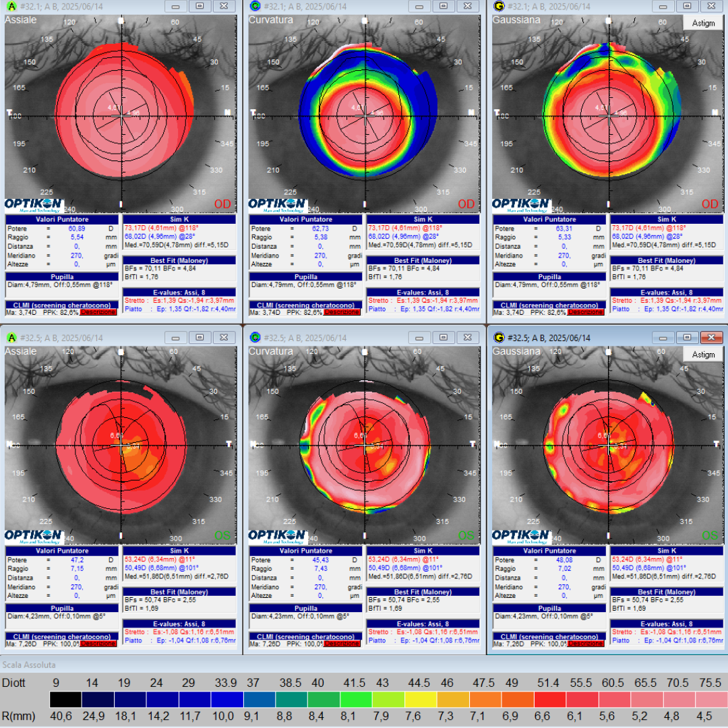Viewport: 728px width, 728px height.
Task: Toggle the Astigm overlay on the OD Gaussiana map
Action: coord(704,22)
